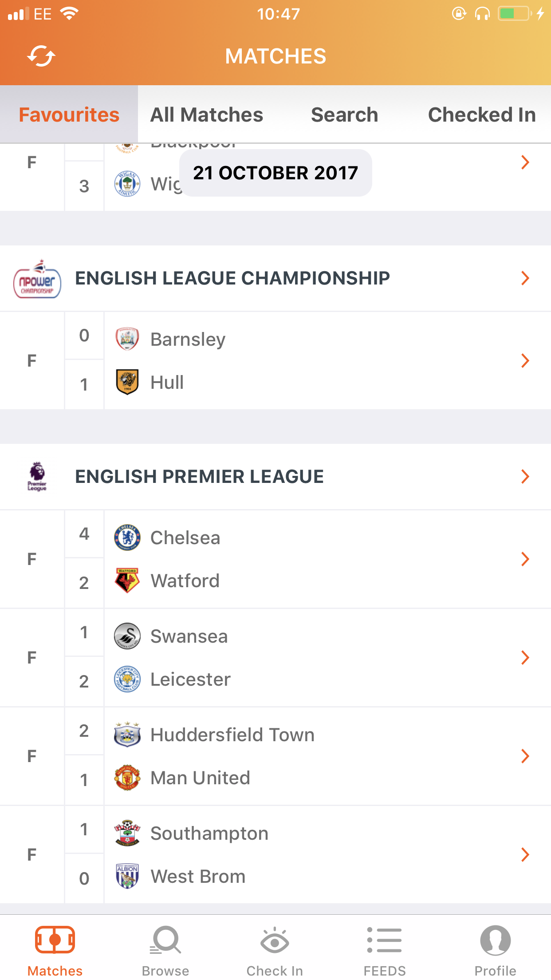Open Swansea vs Leicester match chevron
The width and height of the screenshot is (551, 980).
525,658
